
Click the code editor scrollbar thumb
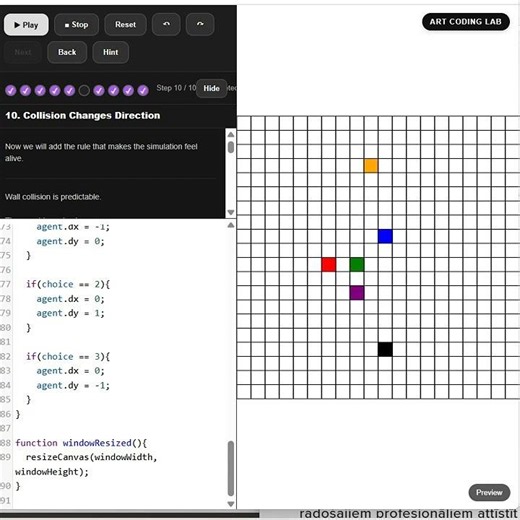point(231,469)
